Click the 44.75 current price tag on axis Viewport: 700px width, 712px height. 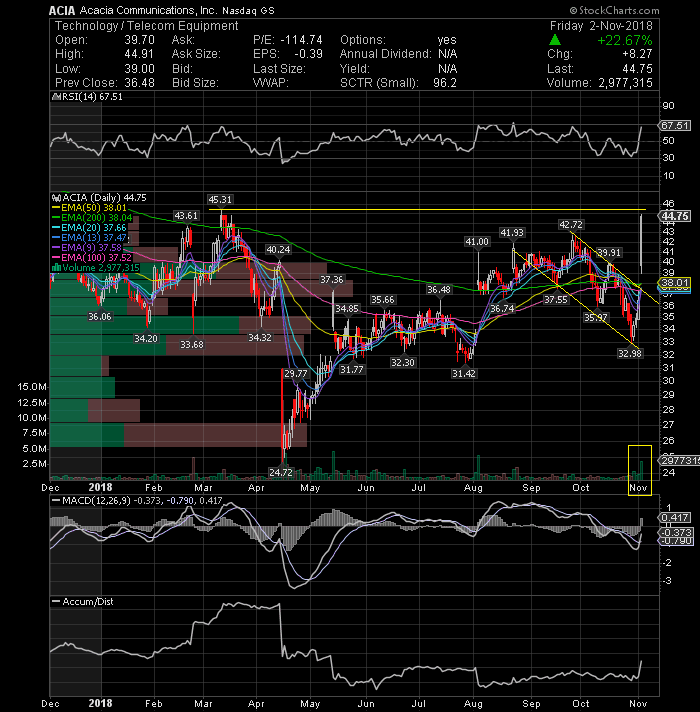click(675, 216)
